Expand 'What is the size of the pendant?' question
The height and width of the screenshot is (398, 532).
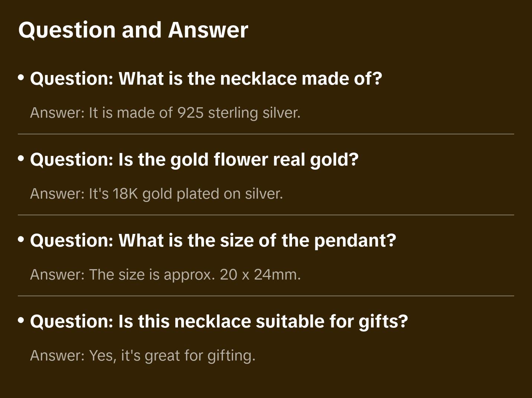click(x=213, y=241)
